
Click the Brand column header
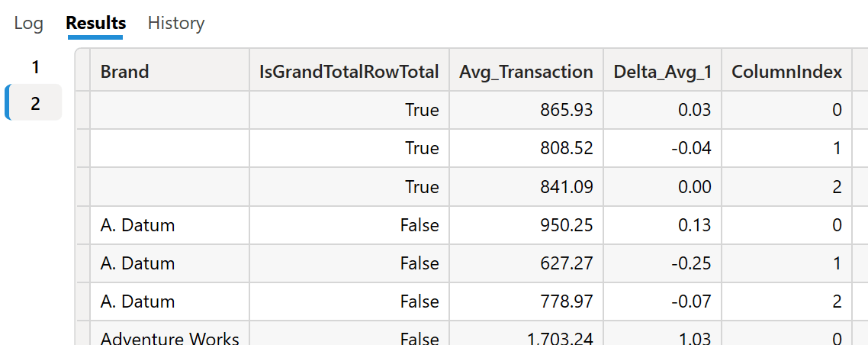pyautogui.click(x=169, y=72)
